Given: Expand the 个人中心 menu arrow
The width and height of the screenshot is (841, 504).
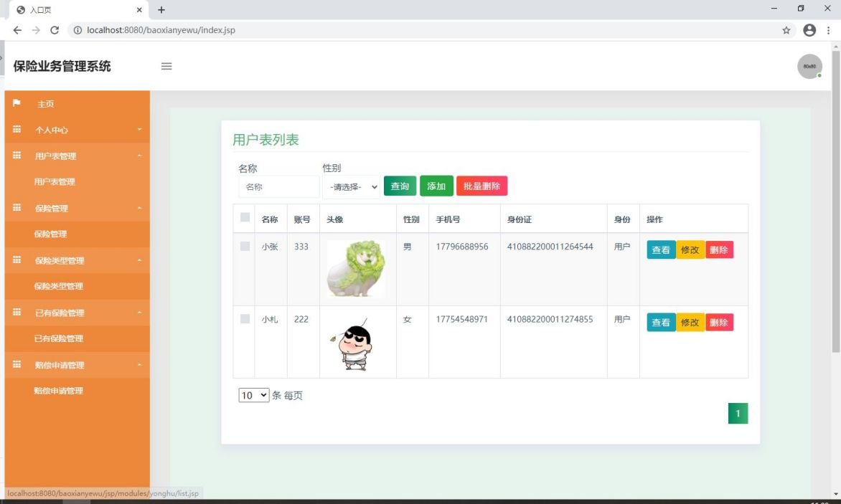Looking at the screenshot, I should pyautogui.click(x=139, y=129).
